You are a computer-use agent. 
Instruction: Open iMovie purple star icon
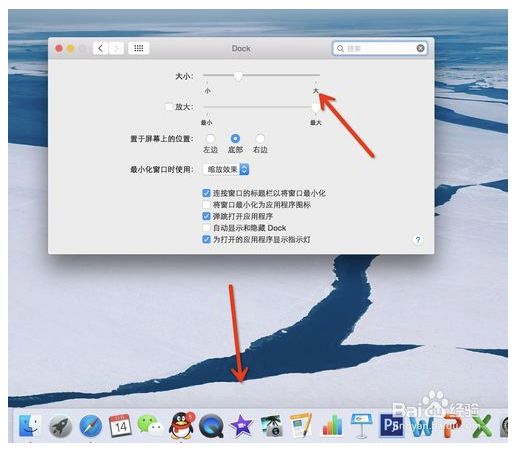tap(241, 426)
